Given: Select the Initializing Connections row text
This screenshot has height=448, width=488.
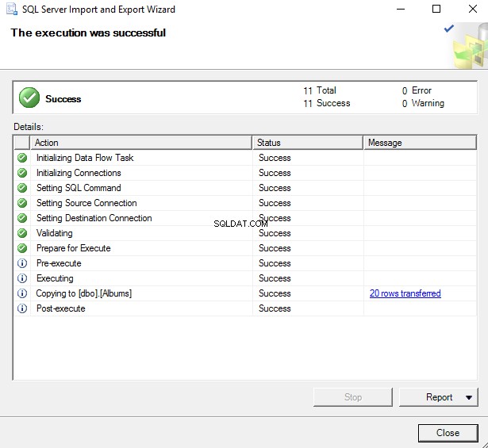Looking at the screenshot, I should (79, 173).
